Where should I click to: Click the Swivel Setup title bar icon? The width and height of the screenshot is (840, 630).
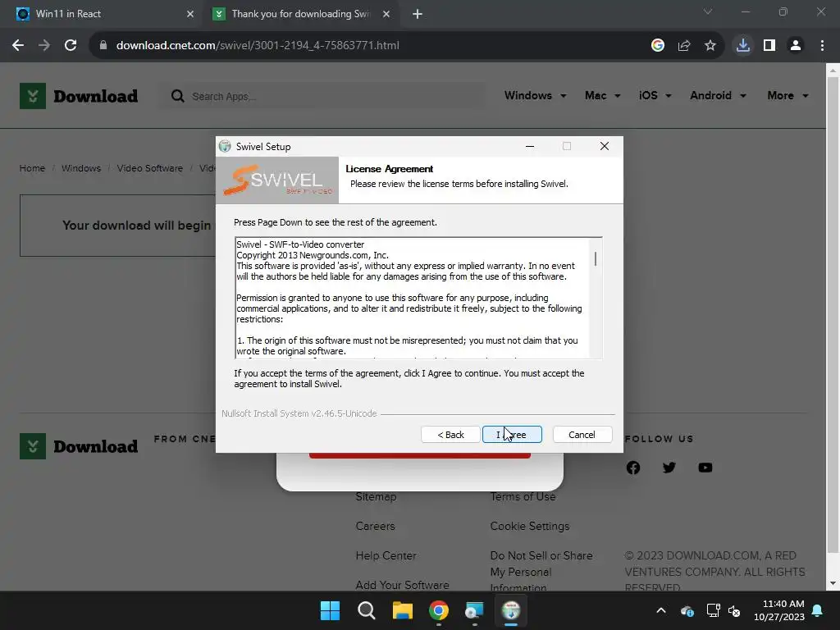click(225, 146)
